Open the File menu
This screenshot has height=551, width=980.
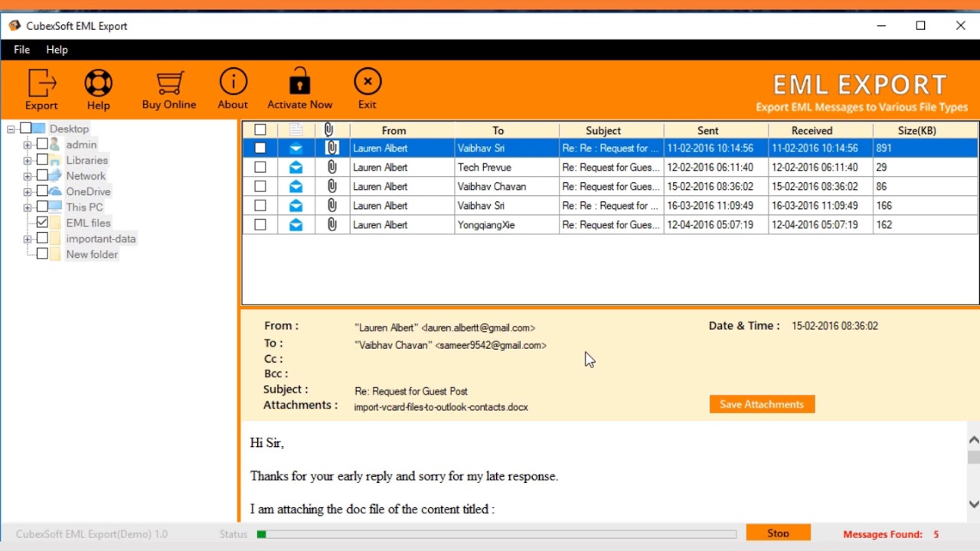point(21,49)
